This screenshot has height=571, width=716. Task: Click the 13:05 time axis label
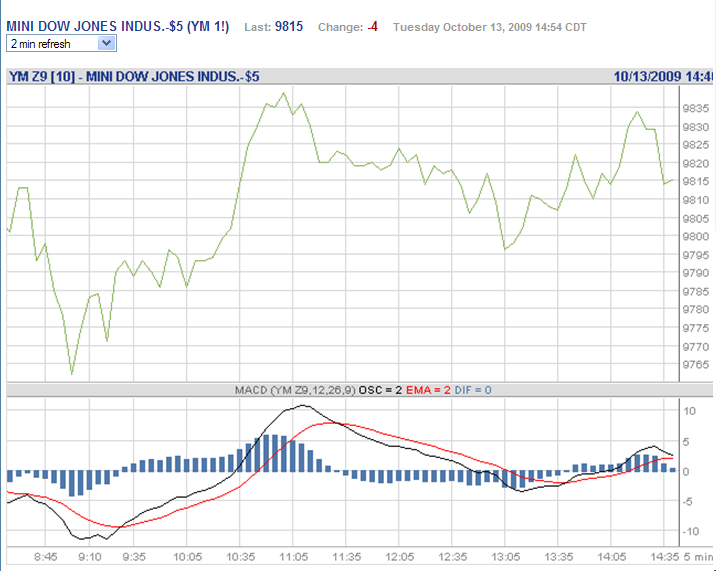505,557
